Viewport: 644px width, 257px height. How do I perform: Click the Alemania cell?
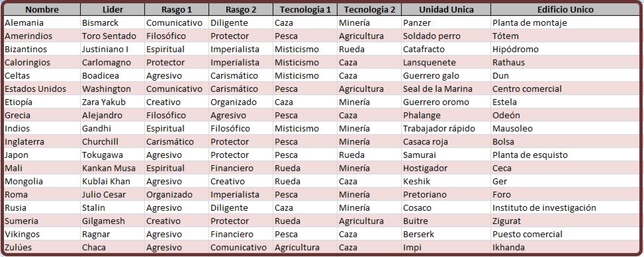click(42, 23)
